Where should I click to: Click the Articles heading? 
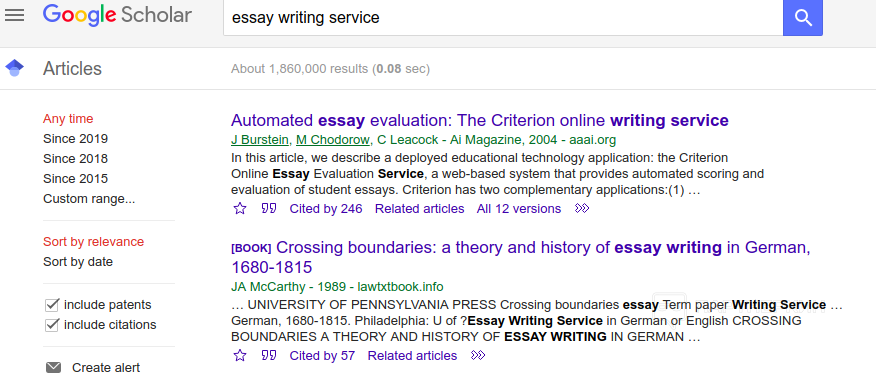(72, 69)
